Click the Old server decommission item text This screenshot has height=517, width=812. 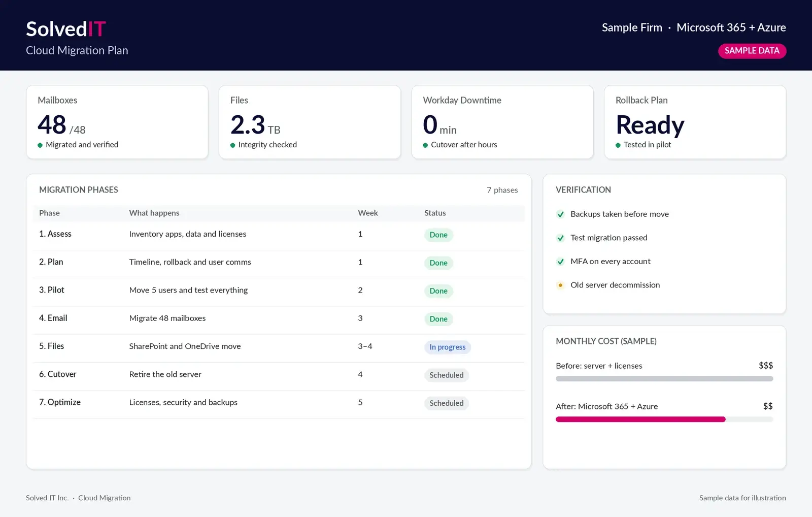coord(615,285)
